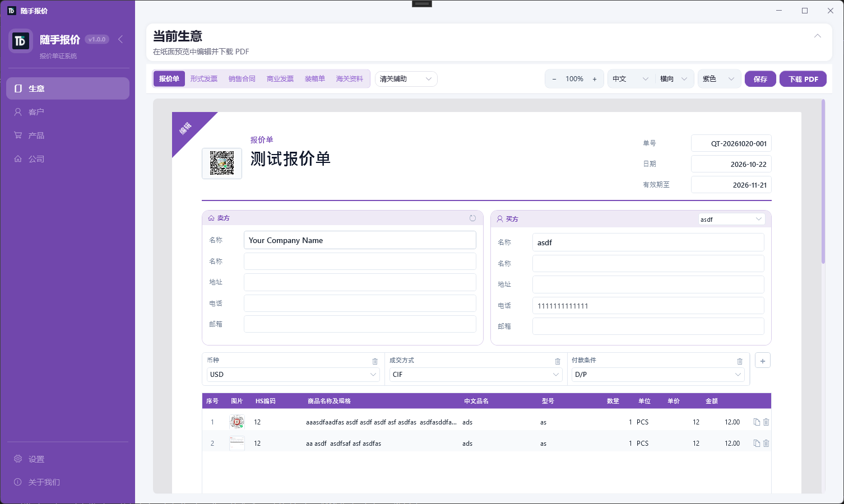844x504 pixels.
Task: Open the buyer selector dropdown asdf
Action: [x=731, y=219]
